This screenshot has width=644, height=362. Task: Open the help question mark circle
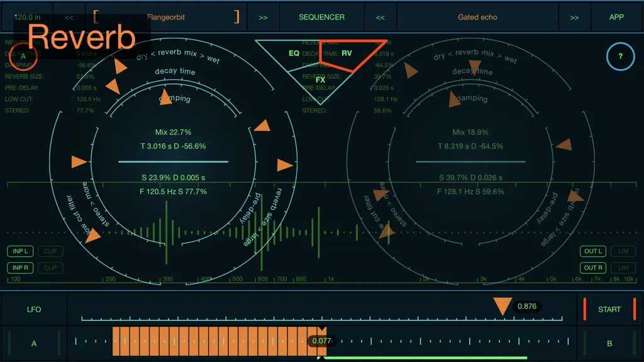pyautogui.click(x=620, y=56)
